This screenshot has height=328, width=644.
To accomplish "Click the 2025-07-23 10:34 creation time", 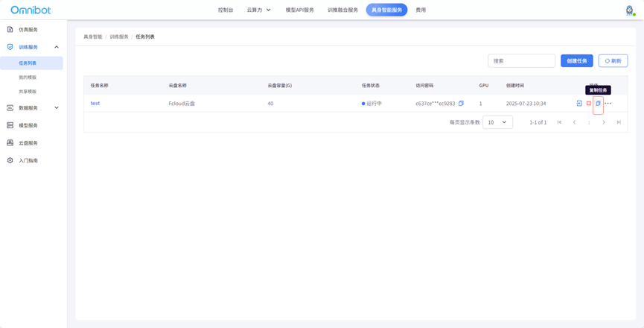I will click(x=526, y=104).
